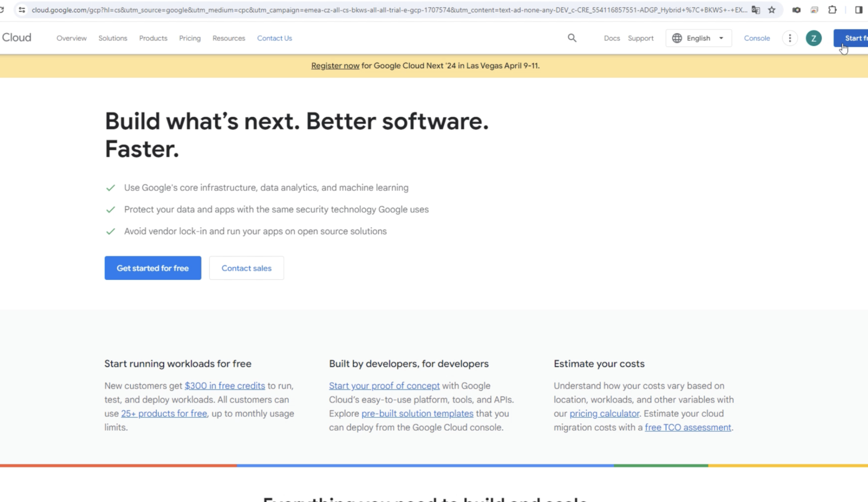
Task: Open the browser extensions puzzle icon
Action: click(832, 10)
